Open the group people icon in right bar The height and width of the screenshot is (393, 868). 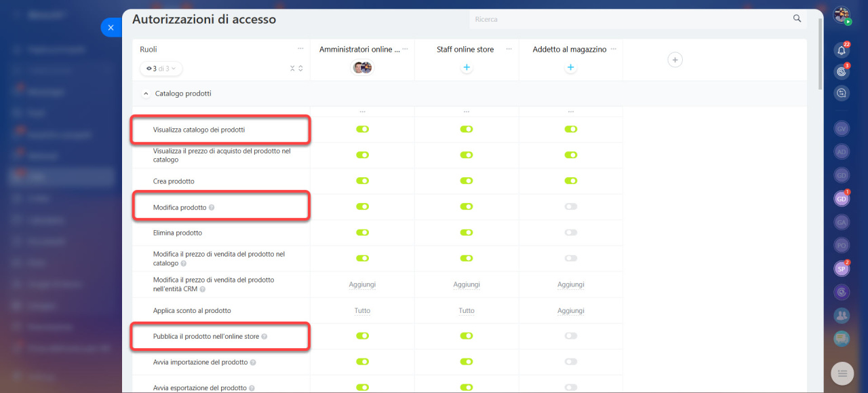842,315
